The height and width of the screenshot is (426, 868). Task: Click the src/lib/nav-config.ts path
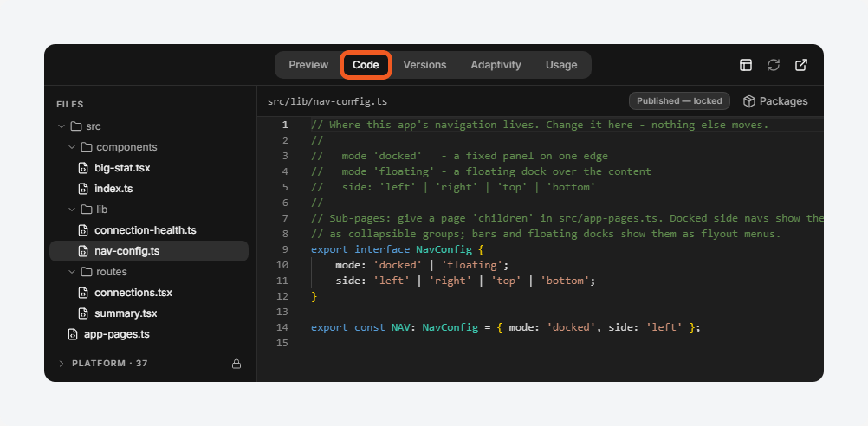[327, 102]
